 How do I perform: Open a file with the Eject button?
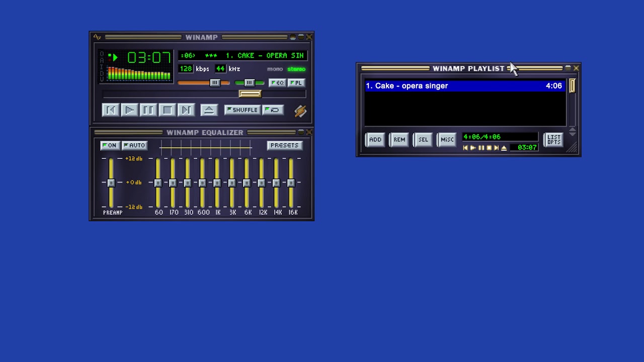point(209,110)
